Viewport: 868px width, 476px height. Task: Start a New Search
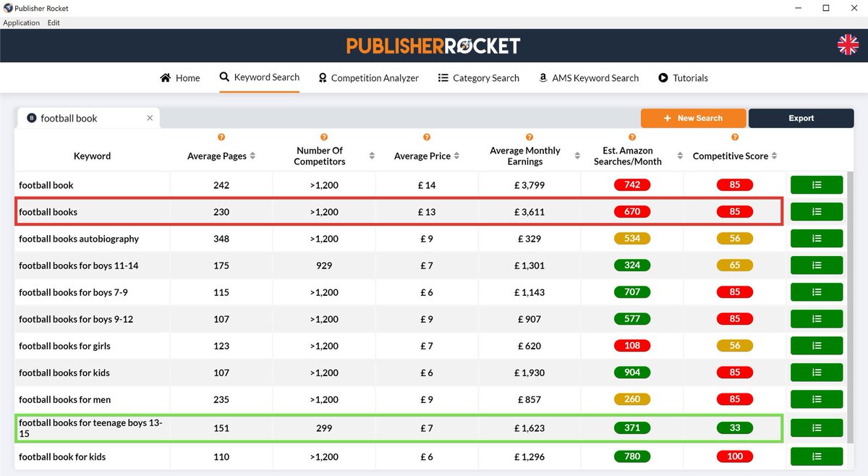pyautogui.click(x=693, y=118)
